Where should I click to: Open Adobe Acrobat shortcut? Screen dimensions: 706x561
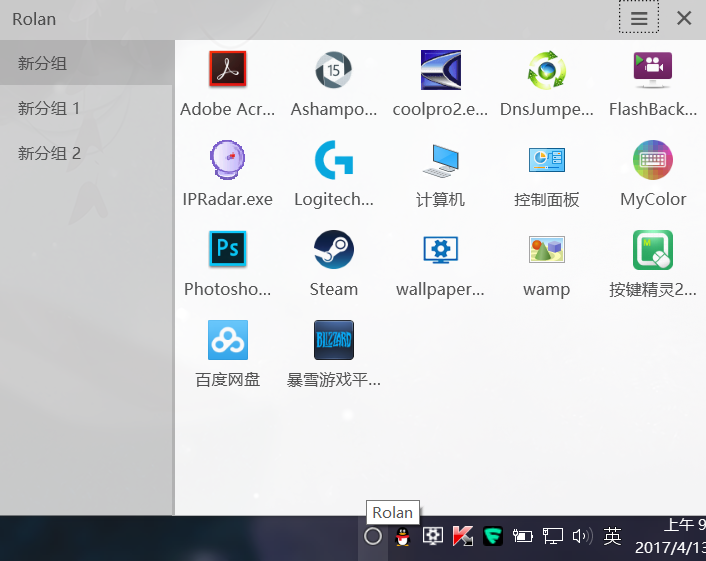(227, 68)
